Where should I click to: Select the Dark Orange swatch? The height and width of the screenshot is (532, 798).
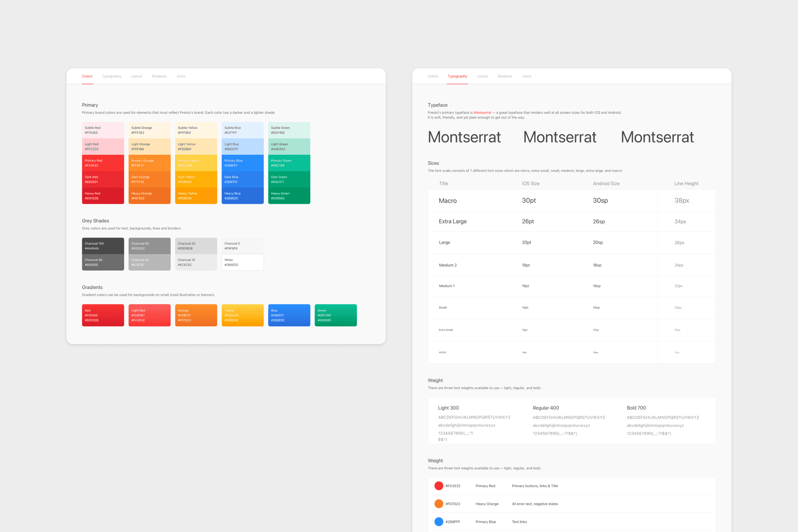tap(150, 179)
